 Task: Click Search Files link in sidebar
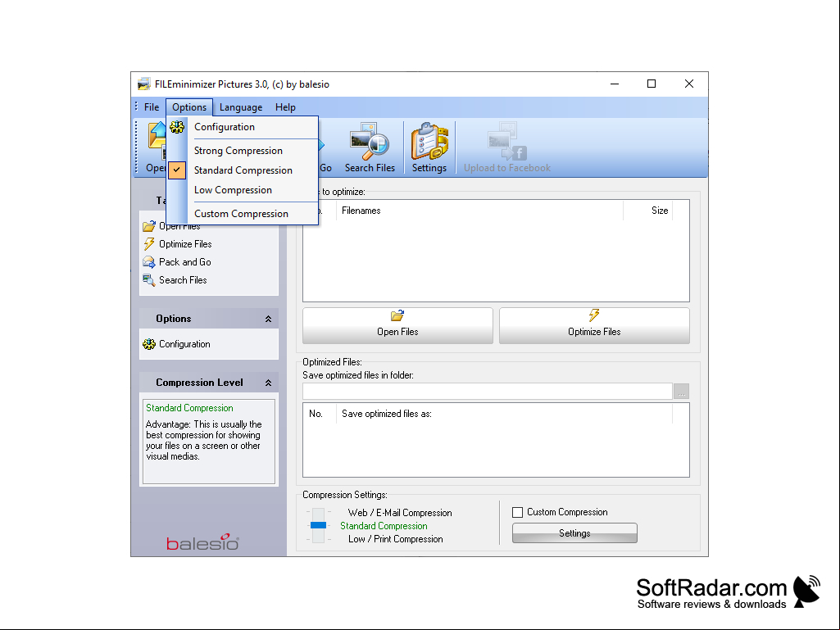183,280
